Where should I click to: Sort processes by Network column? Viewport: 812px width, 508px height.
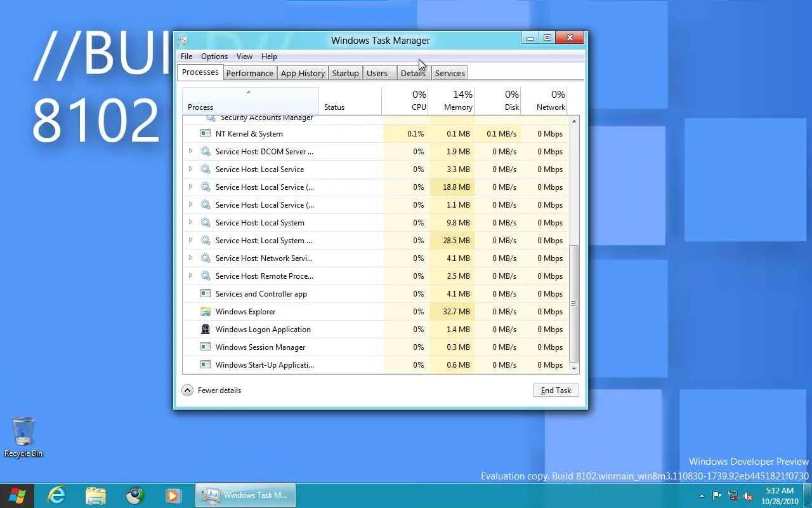(544, 100)
